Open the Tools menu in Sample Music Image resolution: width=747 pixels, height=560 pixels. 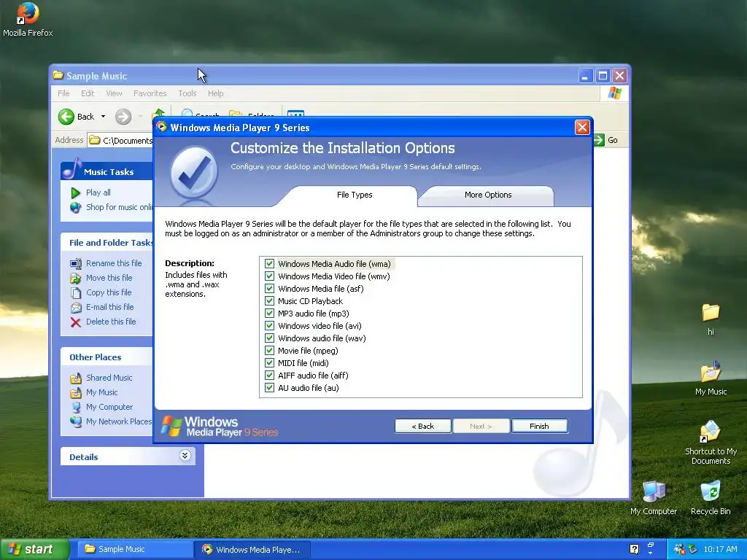pyautogui.click(x=187, y=93)
